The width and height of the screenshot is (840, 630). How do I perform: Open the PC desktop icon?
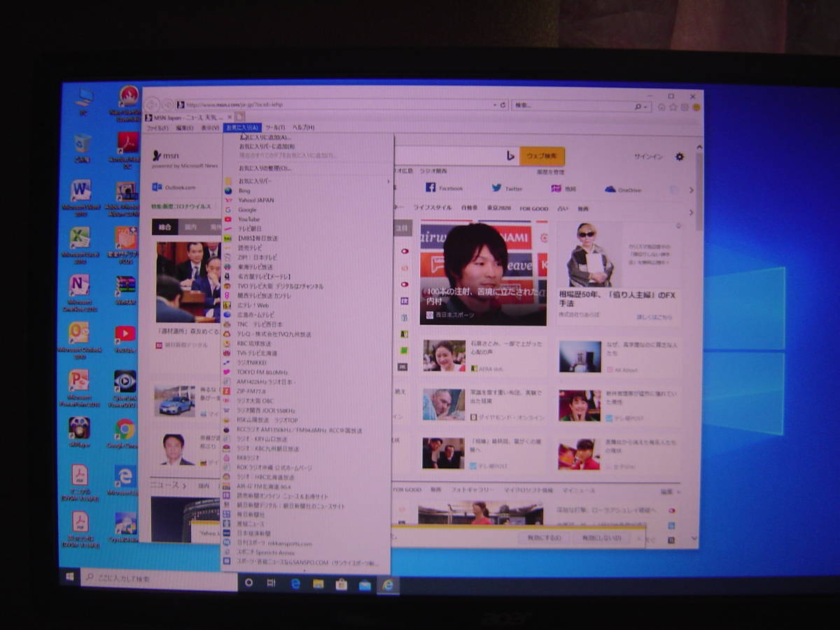[x=83, y=101]
